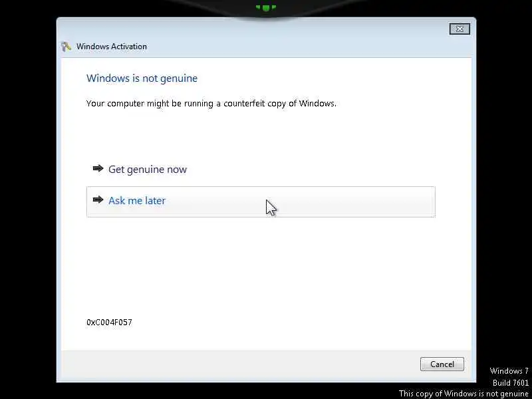Screen dimensions: 532x399
Task: Click the Windows Activation keys icon
Action: (66, 47)
